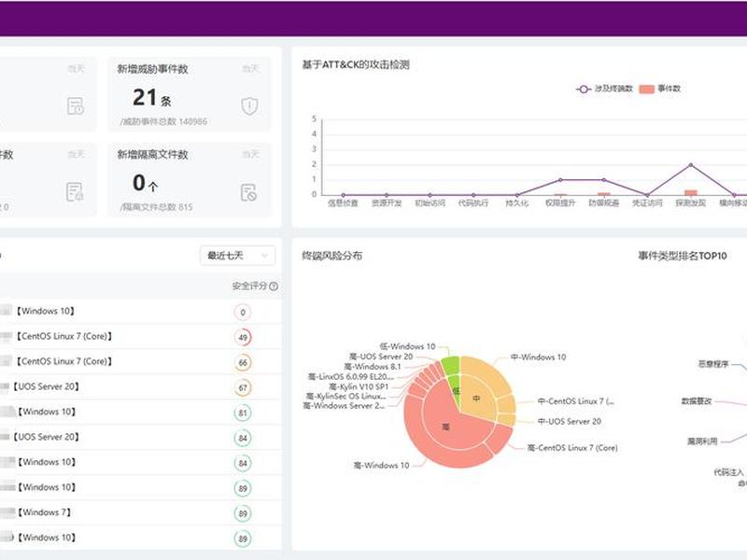
Task: Select the UOS Server 20 row scored 67
Action: [x=141, y=387]
